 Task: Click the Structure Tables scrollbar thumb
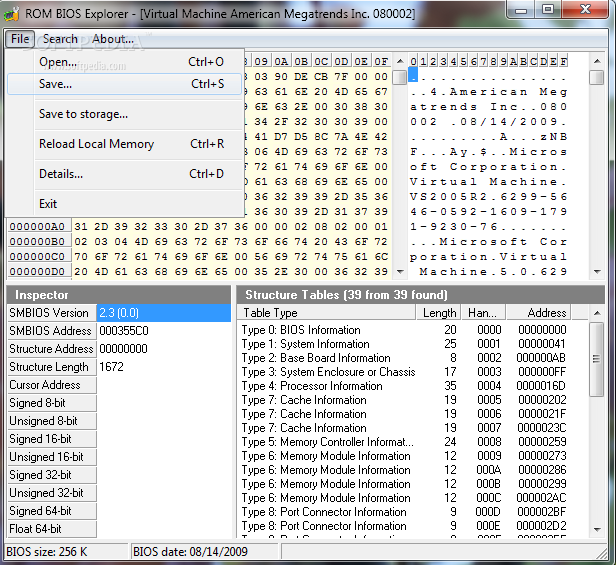click(597, 359)
